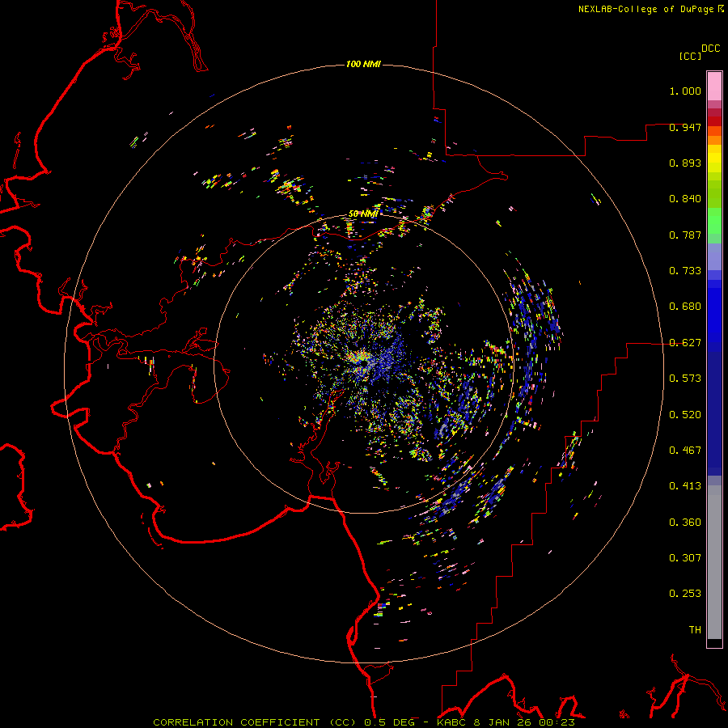Viewport: 728px width, 728px height.
Task: Click the bright green segment of the color bar
Action: pyautogui.click(x=714, y=221)
